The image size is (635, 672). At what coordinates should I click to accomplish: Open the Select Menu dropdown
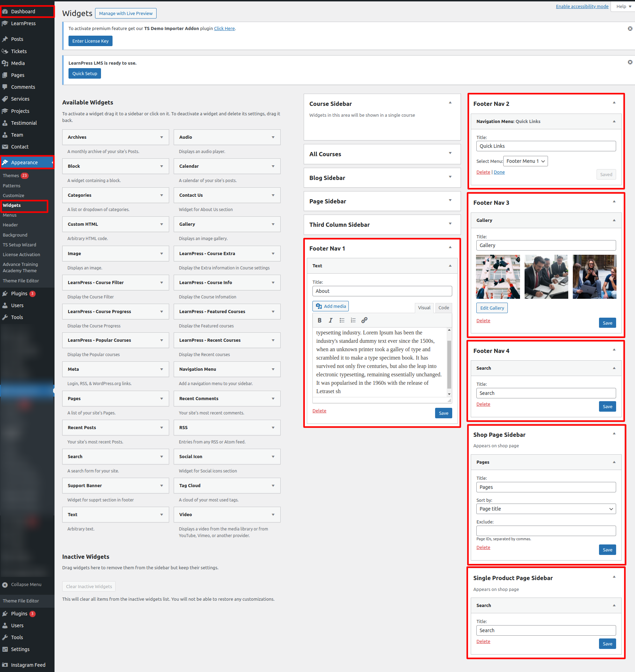point(525,161)
